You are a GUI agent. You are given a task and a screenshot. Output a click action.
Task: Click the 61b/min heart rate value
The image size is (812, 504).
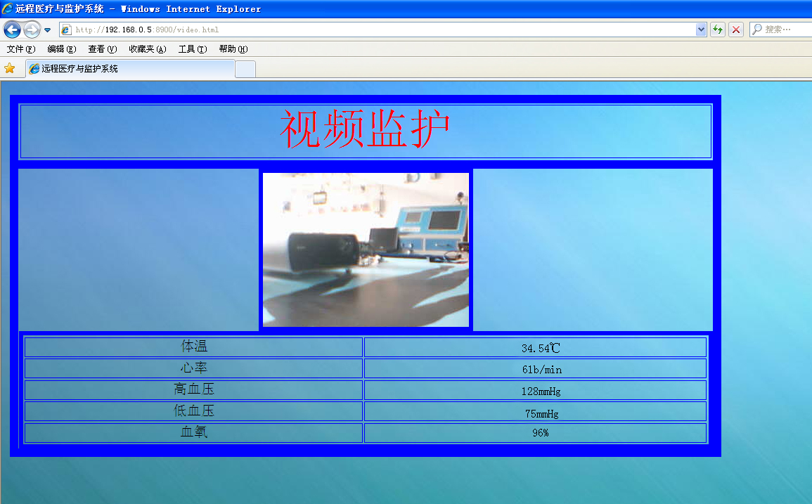tap(541, 370)
